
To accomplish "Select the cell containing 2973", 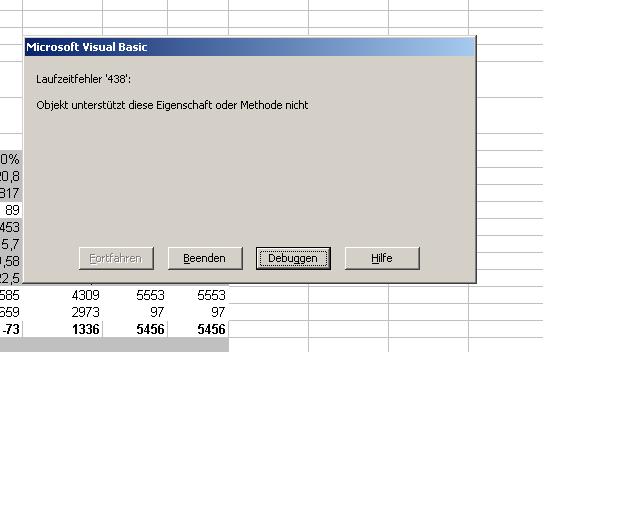I will (62, 312).
